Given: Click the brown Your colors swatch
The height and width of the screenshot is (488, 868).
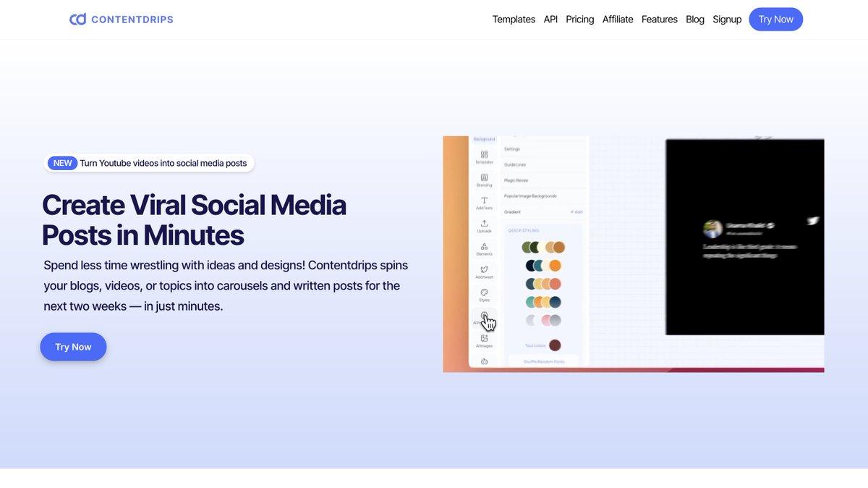Looking at the screenshot, I should coord(555,345).
